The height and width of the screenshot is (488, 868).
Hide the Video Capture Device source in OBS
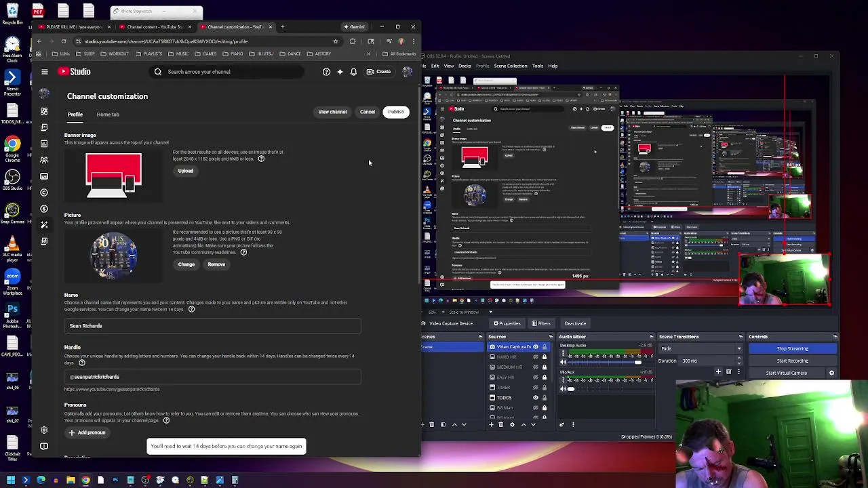[536, 347]
